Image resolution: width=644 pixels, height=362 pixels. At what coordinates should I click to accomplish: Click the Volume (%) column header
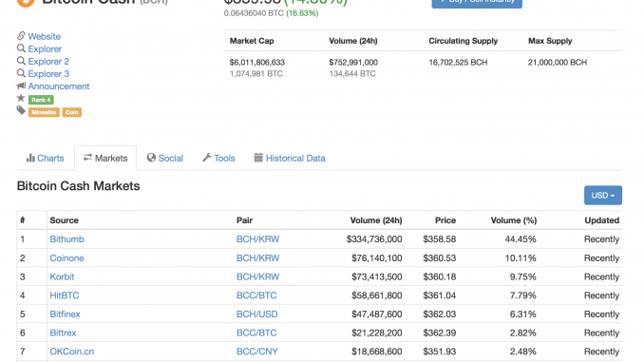(x=514, y=220)
